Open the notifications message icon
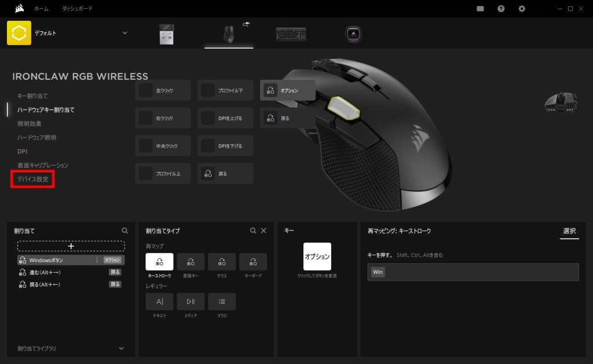This screenshot has width=593, height=364. (480, 9)
